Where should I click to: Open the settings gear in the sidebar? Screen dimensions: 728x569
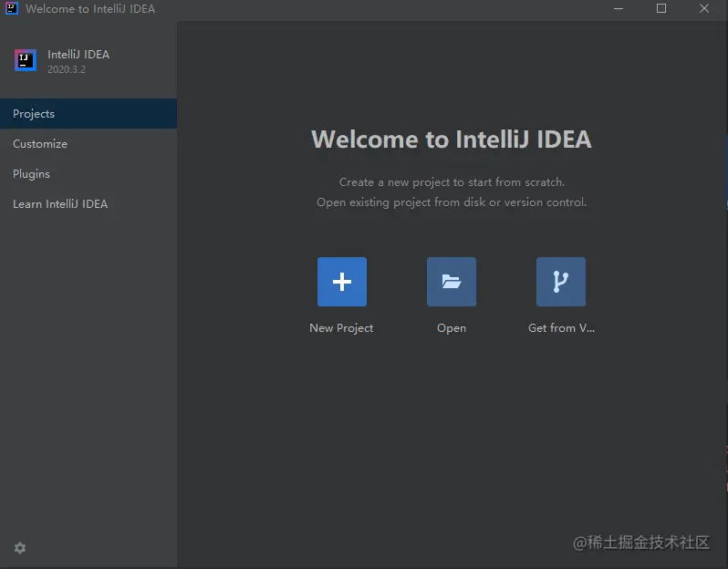pyautogui.click(x=20, y=548)
